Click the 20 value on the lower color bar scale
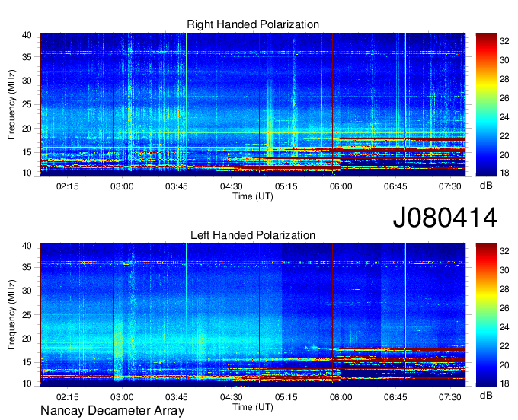The image size is (518, 420). [x=504, y=365]
